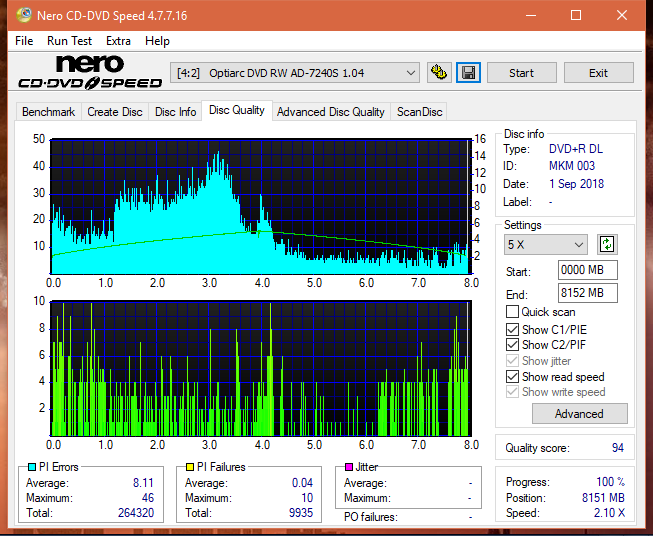Switch to Advanced Disc Quality tab
The width and height of the screenshot is (653, 536).
coord(331,112)
